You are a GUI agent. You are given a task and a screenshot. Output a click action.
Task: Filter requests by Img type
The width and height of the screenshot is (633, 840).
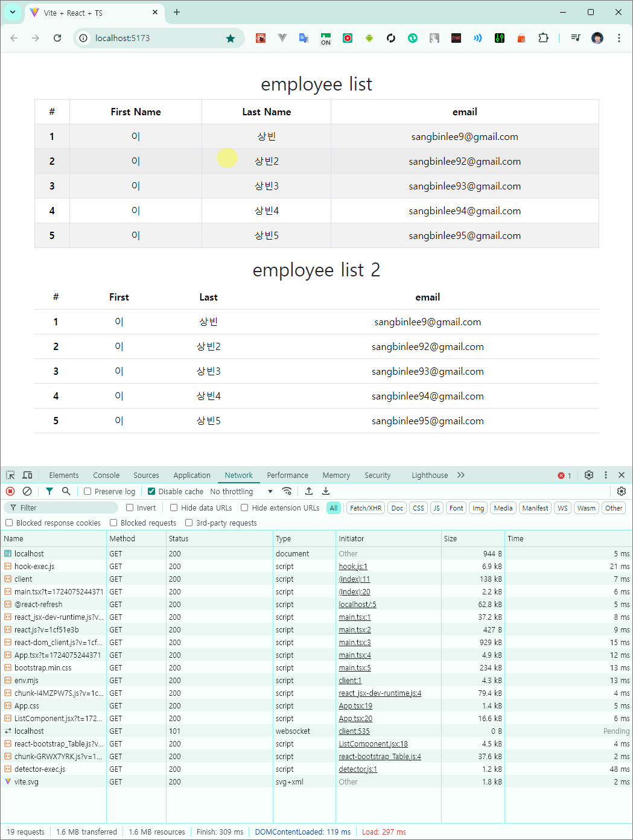[478, 508]
